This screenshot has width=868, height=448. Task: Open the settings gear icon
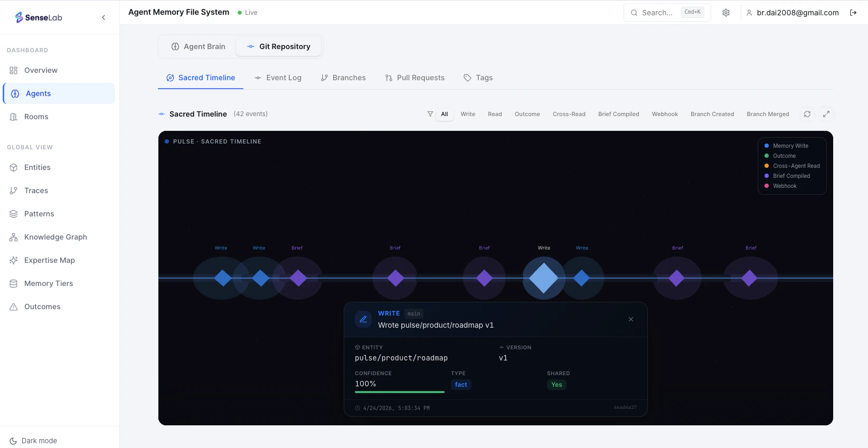tap(726, 13)
